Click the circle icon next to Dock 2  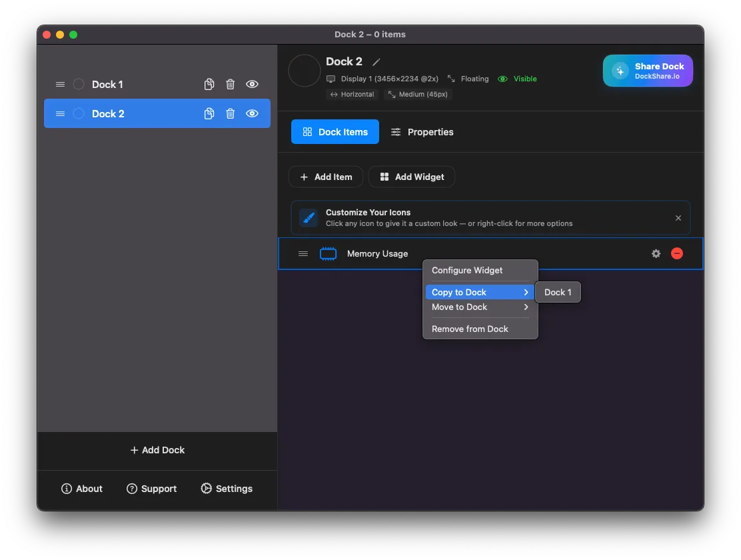[x=79, y=113]
